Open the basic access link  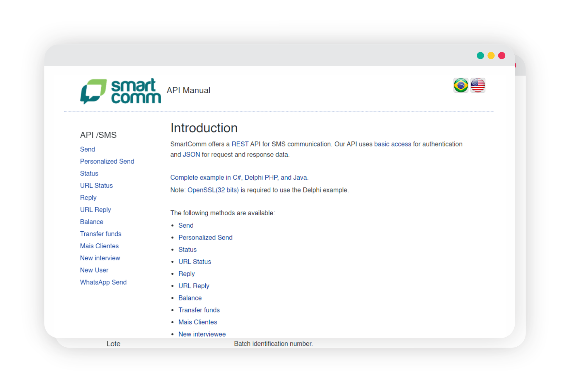(x=392, y=144)
